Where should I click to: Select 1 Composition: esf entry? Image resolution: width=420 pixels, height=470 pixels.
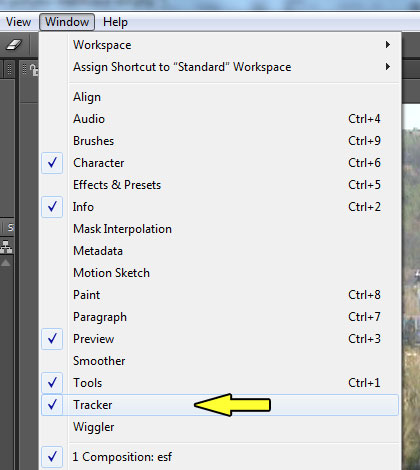pyautogui.click(x=220, y=457)
